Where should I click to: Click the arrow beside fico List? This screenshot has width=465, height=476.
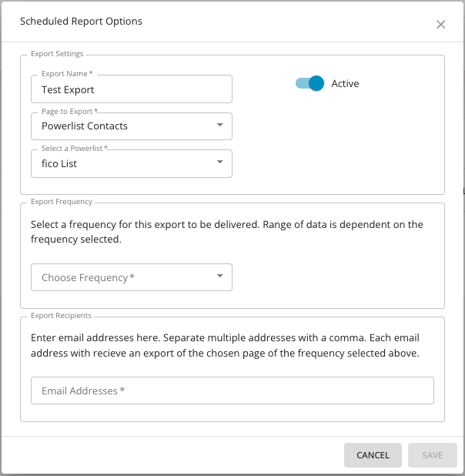tap(219, 162)
